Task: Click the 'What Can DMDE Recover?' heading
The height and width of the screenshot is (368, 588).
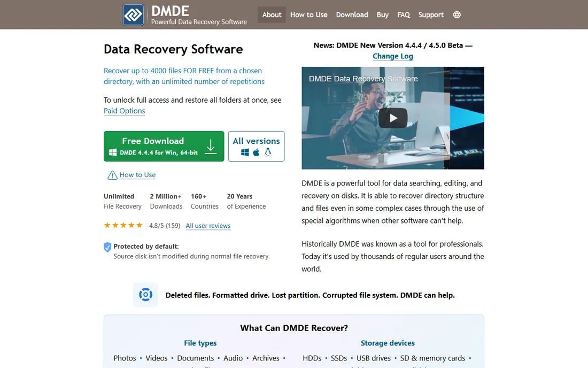Action: (x=294, y=328)
